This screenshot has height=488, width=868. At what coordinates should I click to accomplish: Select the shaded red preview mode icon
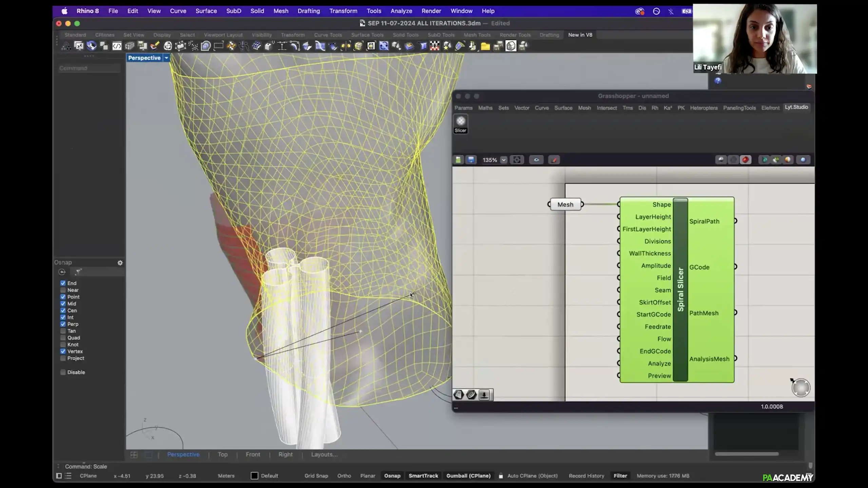pyautogui.click(x=745, y=160)
